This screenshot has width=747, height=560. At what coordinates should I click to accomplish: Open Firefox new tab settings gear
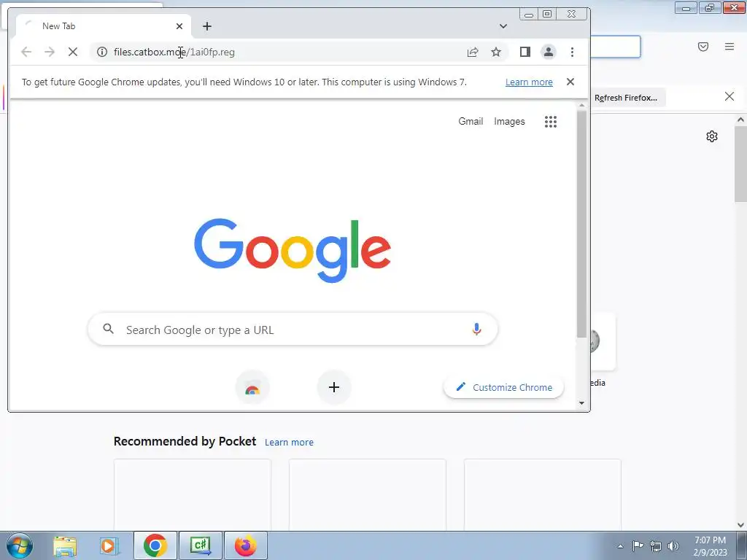click(712, 136)
